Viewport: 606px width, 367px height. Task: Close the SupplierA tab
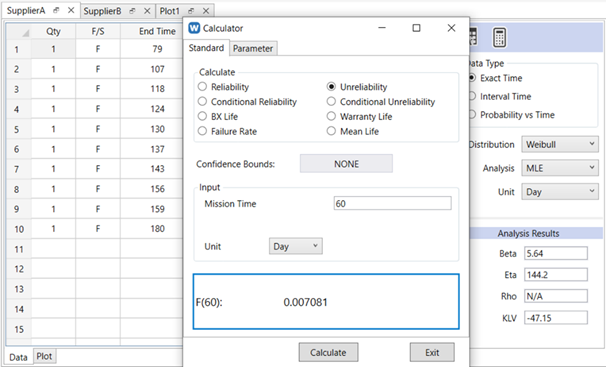[71, 10]
